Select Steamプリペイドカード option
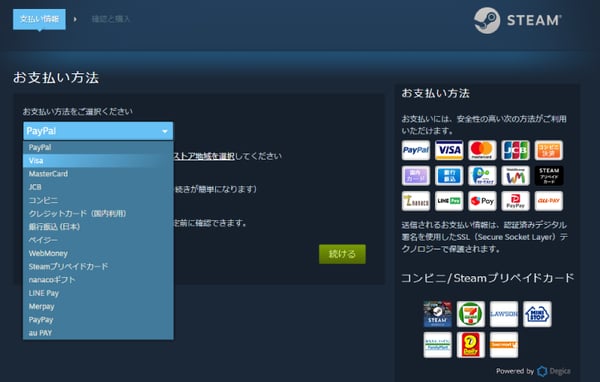 [x=98, y=267]
